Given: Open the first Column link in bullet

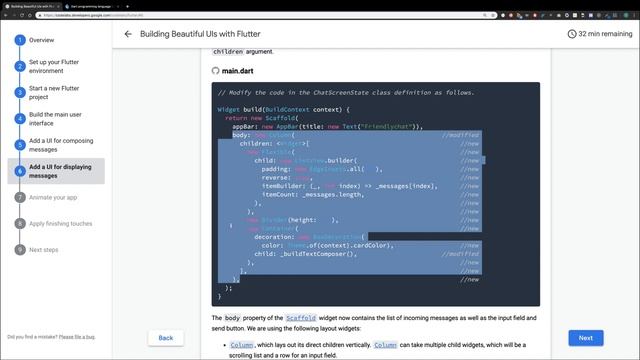Looking at the screenshot, I should coord(242,345).
